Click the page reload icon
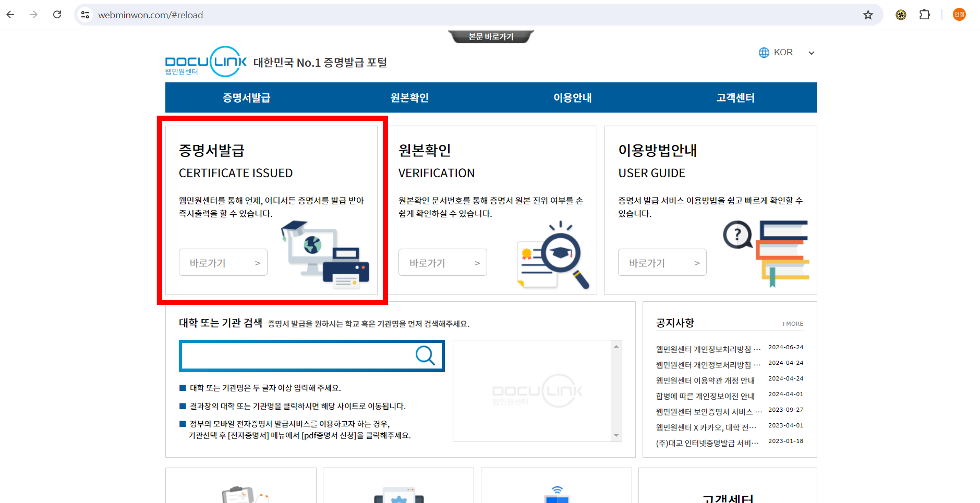The height and width of the screenshot is (503, 980). [57, 14]
